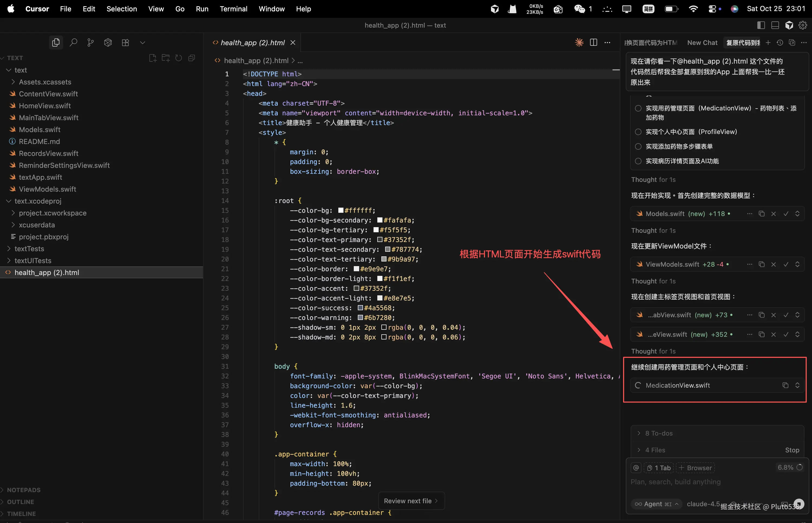Open the Search icon in sidebar
Image resolution: width=812 pixels, height=523 pixels.
(x=73, y=43)
